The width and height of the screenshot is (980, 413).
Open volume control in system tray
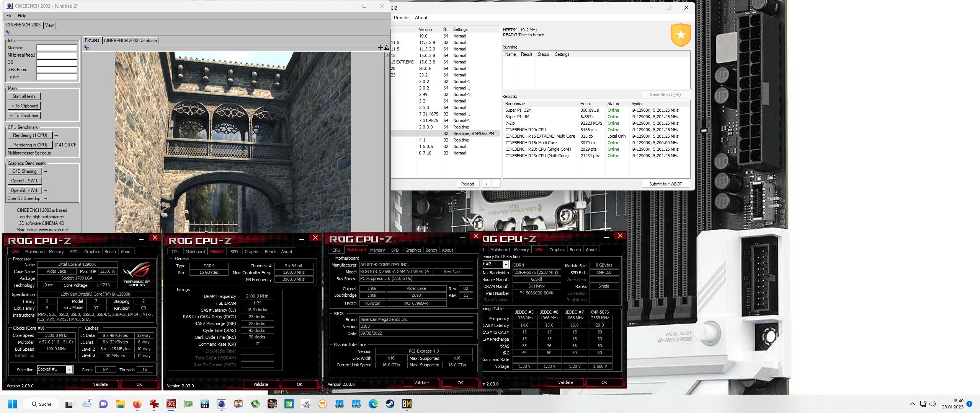click(933, 404)
